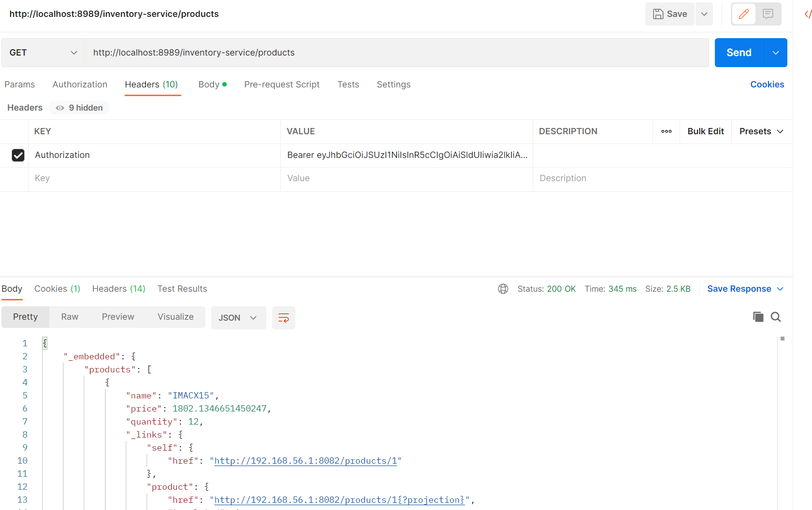This screenshot has height=510, width=812.
Task: Select the Raw view
Action: pyautogui.click(x=70, y=317)
